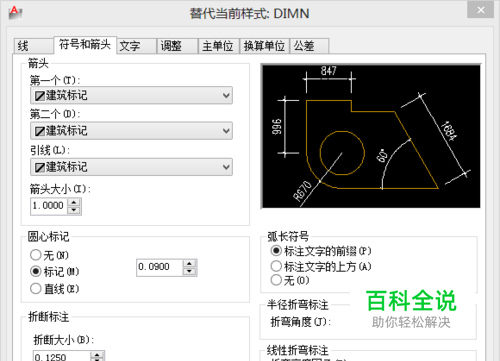The width and height of the screenshot is (500, 361).
Task: Click the center mark size field 0.0900
Action: (159, 267)
